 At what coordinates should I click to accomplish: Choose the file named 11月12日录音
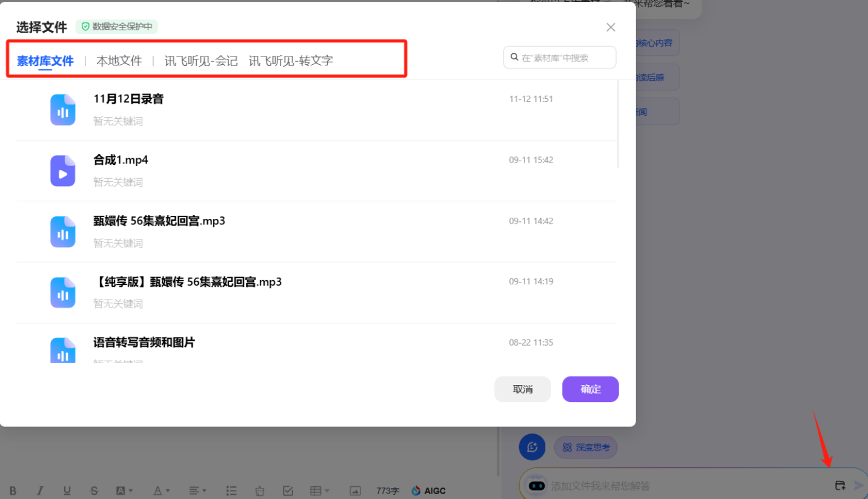tap(128, 99)
